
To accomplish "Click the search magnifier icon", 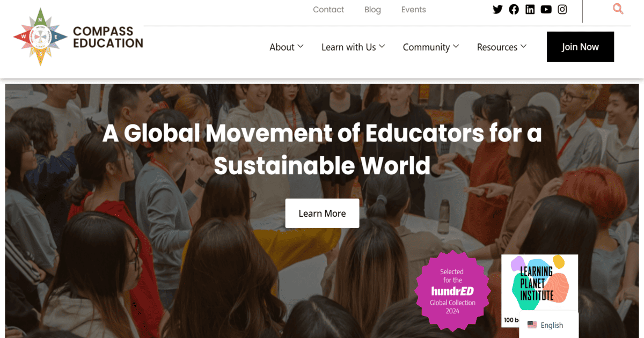I will 618,9.
